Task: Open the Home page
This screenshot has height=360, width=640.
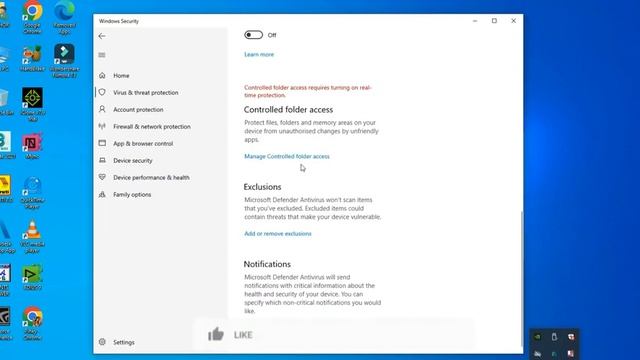Action: [x=121, y=76]
